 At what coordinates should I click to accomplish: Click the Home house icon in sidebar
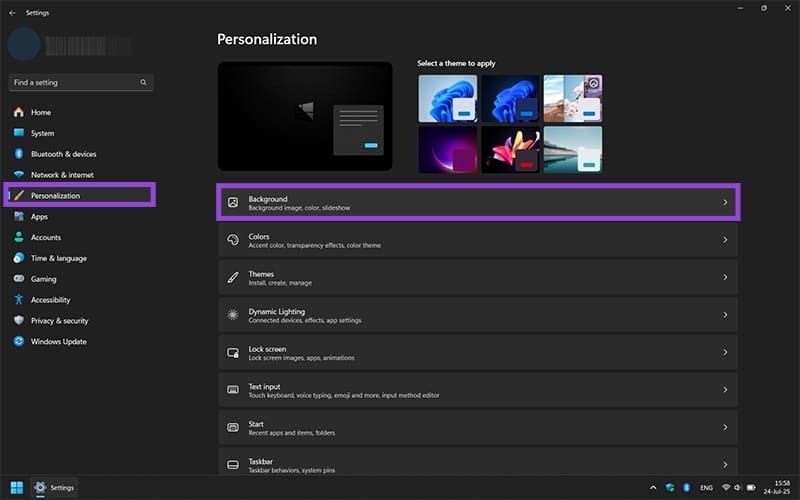point(19,112)
